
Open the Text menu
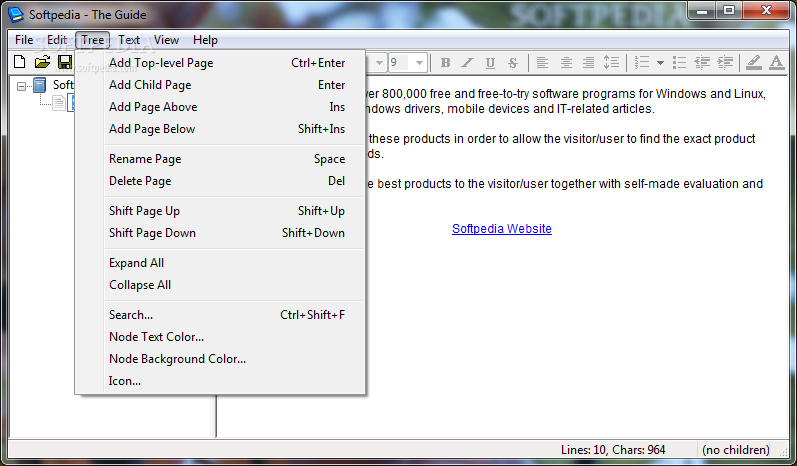tap(129, 40)
